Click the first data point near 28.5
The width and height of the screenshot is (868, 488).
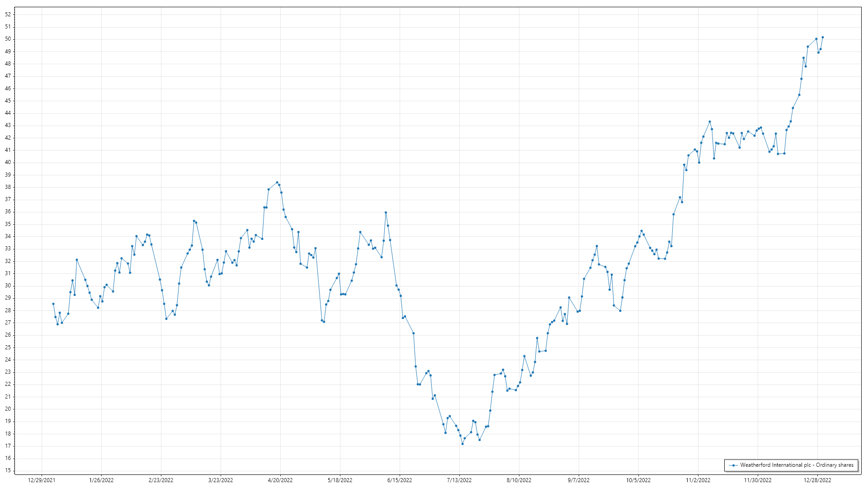53,304
